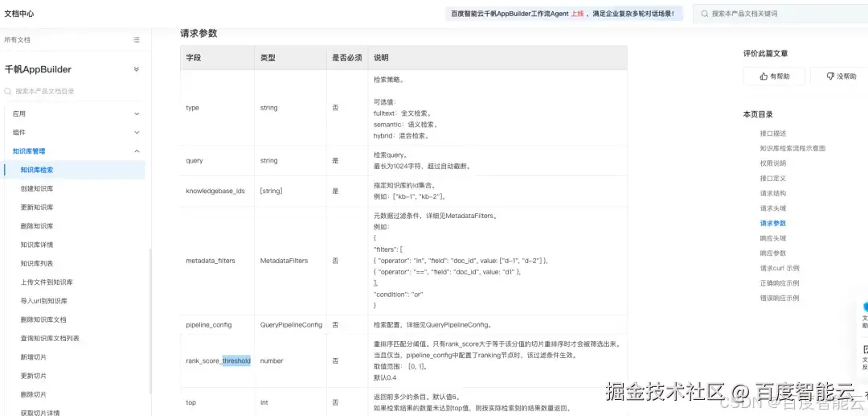Jump to 接口定义 in page contents
Screen dimensions: 868x416
point(773,179)
